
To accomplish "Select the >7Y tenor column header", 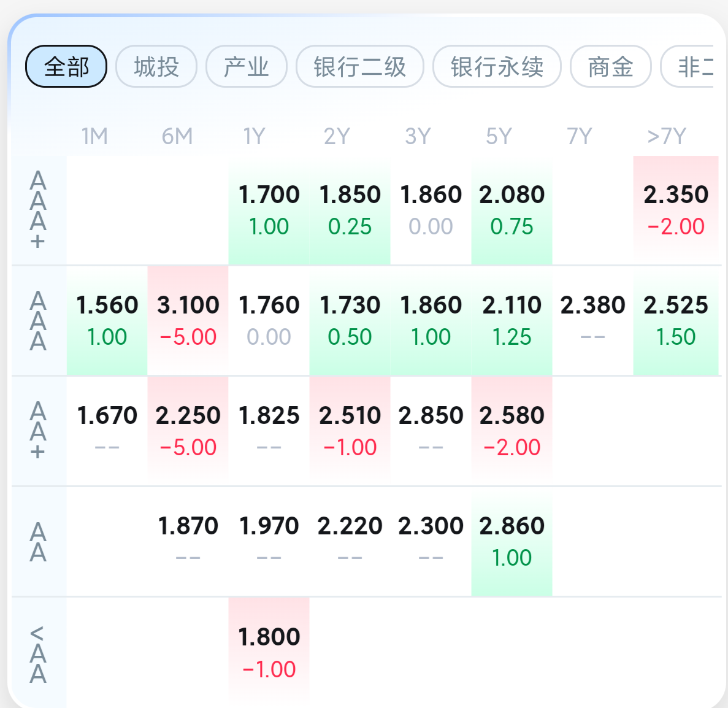I will click(667, 136).
